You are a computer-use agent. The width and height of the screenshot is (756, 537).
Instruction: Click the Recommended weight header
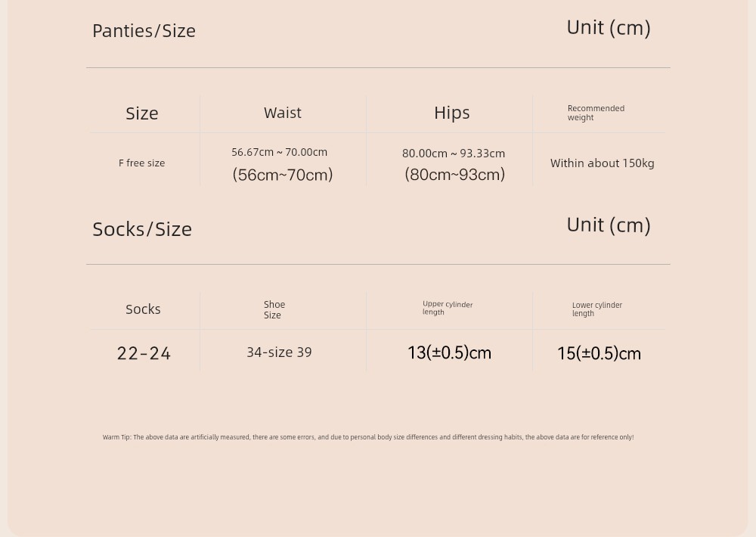click(596, 113)
